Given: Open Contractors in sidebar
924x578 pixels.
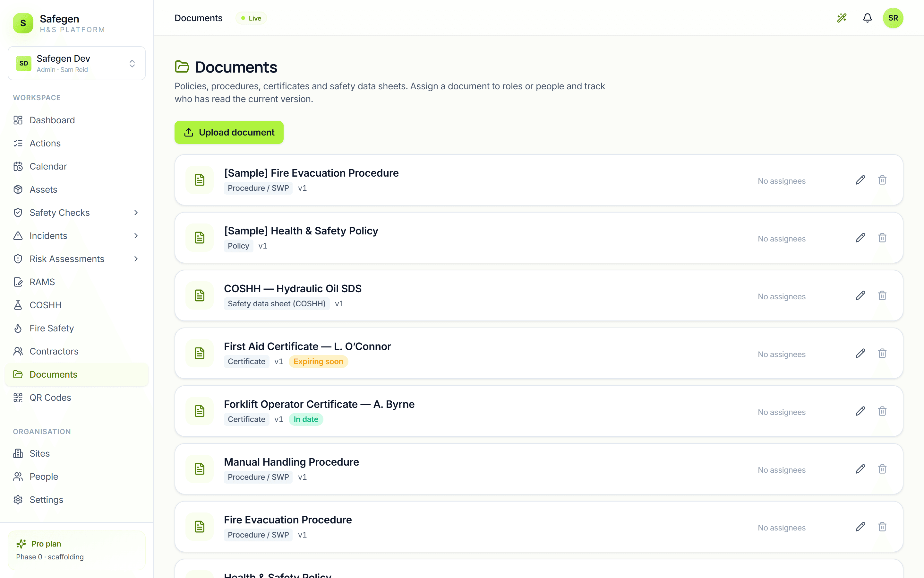Looking at the screenshot, I should (77, 351).
